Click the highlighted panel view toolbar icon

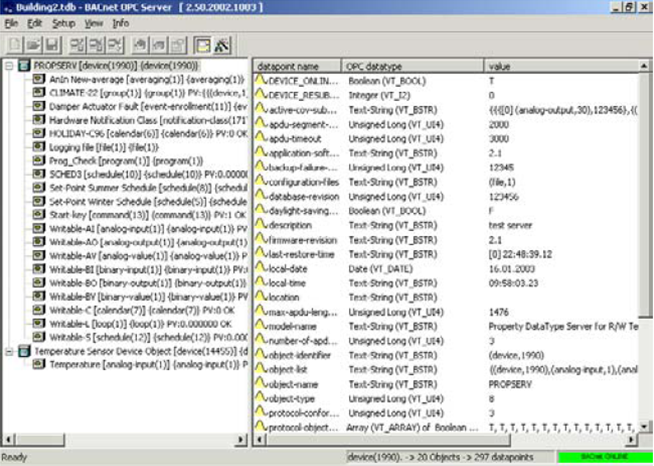(x=202, y=44)
